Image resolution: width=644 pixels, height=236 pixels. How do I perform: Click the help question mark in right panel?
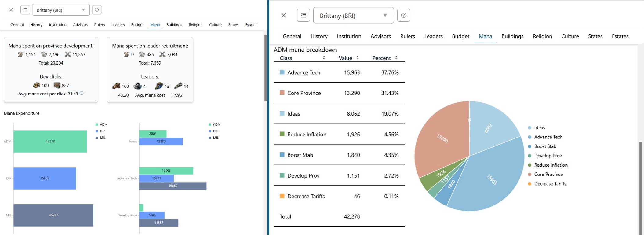point(403,15)
